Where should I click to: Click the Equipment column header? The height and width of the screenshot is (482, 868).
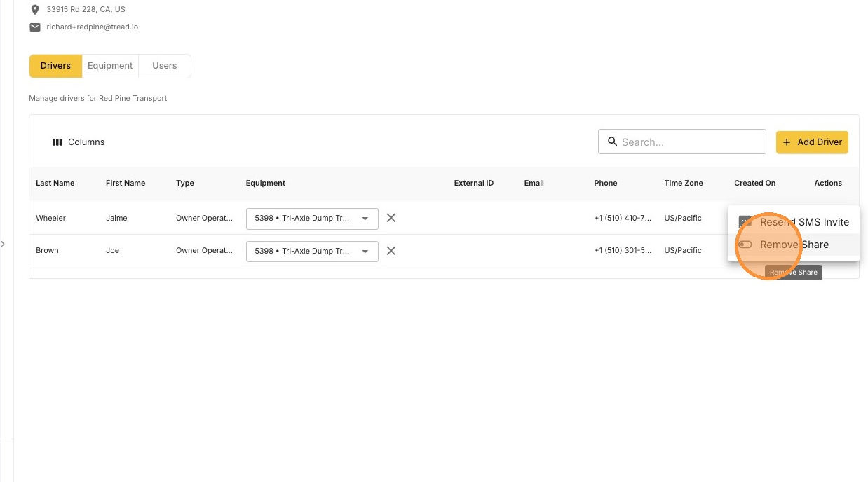[266, 184]
